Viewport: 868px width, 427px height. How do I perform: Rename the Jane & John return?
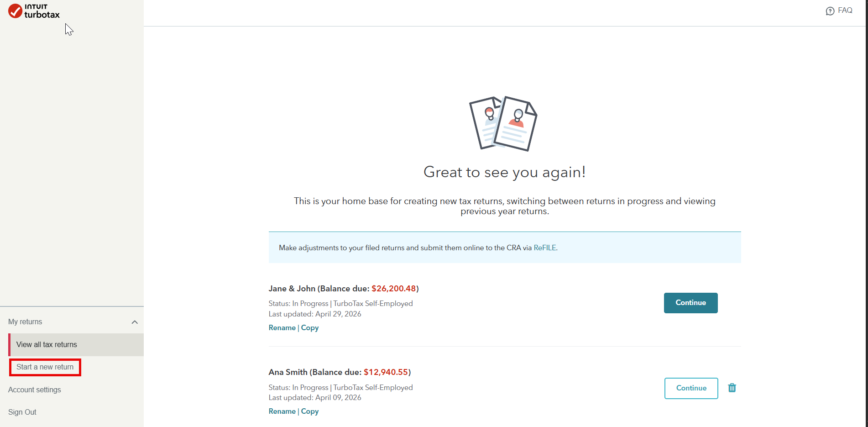click(x=282, y=328)
